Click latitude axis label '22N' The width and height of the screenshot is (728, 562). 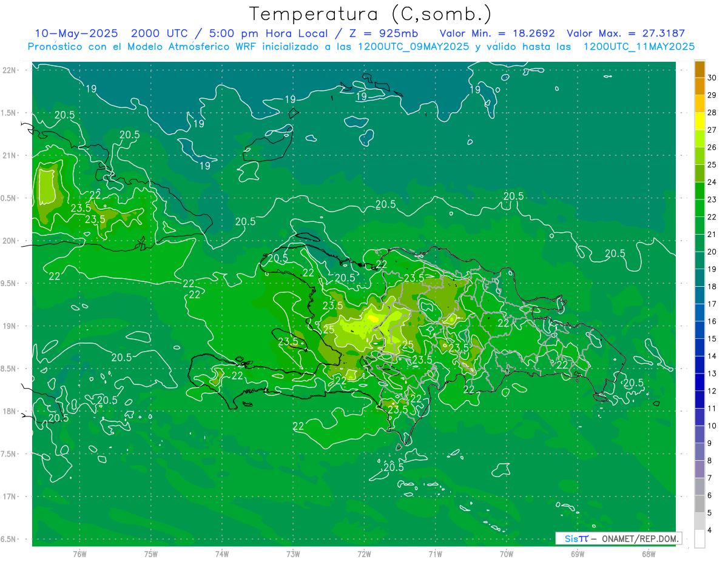(x=10, y=70)
